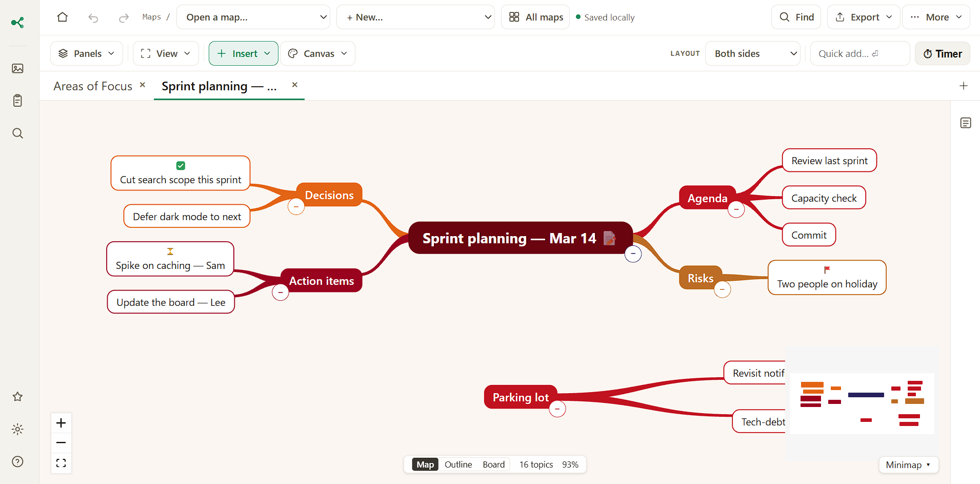Open the View menu
This screenshot has height=484, width=980.
(166, 53)
